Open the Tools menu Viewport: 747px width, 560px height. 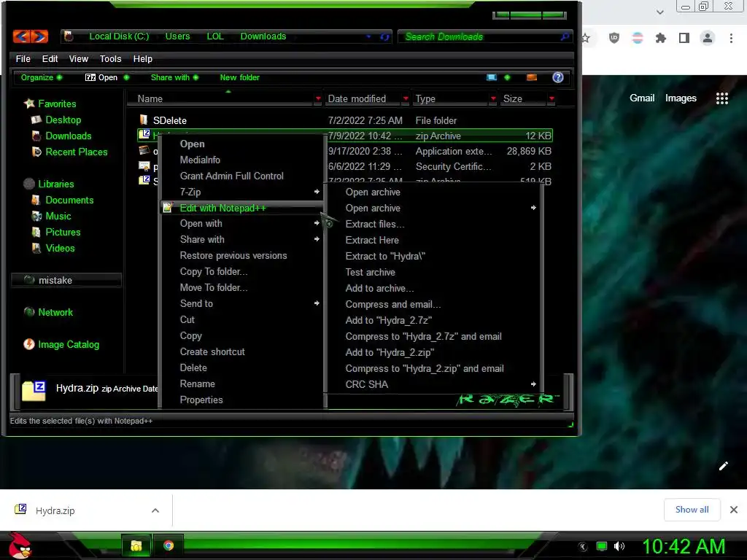(x=110, y=58)
